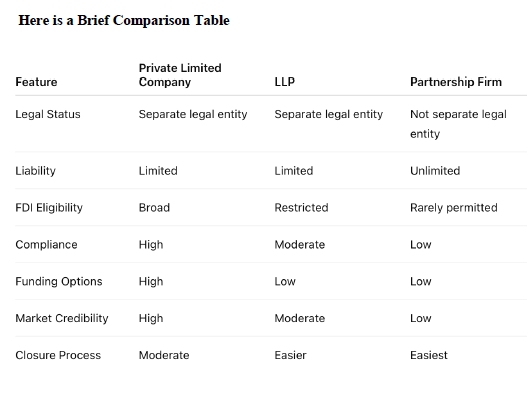527x396 pixels.
Task: Select the Compliance row label
Action: coord(46,244)
